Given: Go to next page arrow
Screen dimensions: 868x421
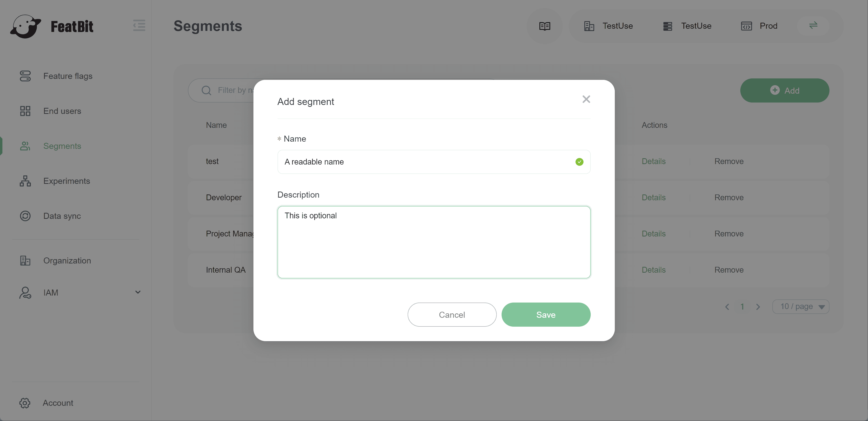Looking at the screenshot, I should (758, 307).
